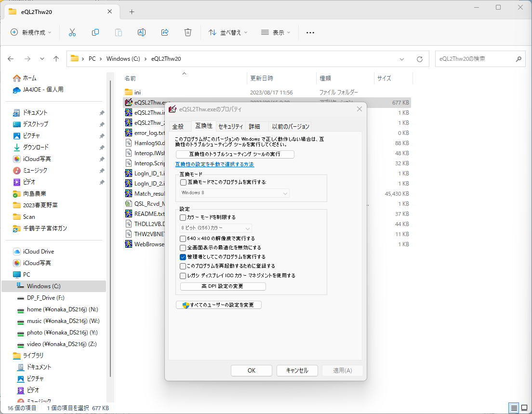Click the Delete trash can icon
This screenshot has width=532, height=414.
[188, 32]
